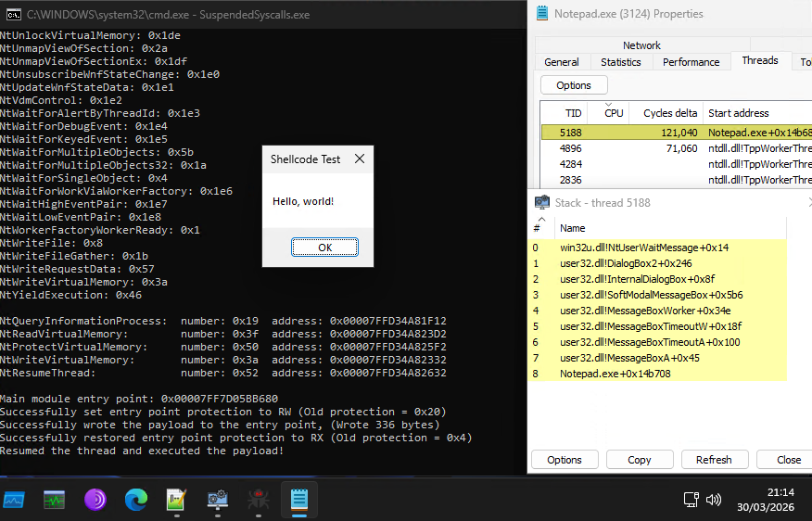Select stack frame user32.dll!MessageBoxA+0x45

click(658, 358)
